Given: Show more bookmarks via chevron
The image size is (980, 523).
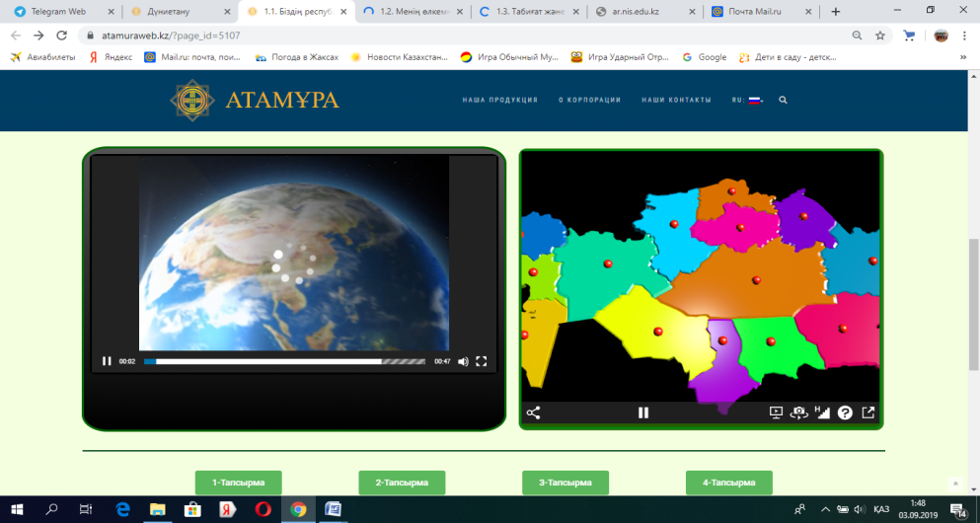Looking at the screenshot, I should pyautogui.click(x=963, y=57).
